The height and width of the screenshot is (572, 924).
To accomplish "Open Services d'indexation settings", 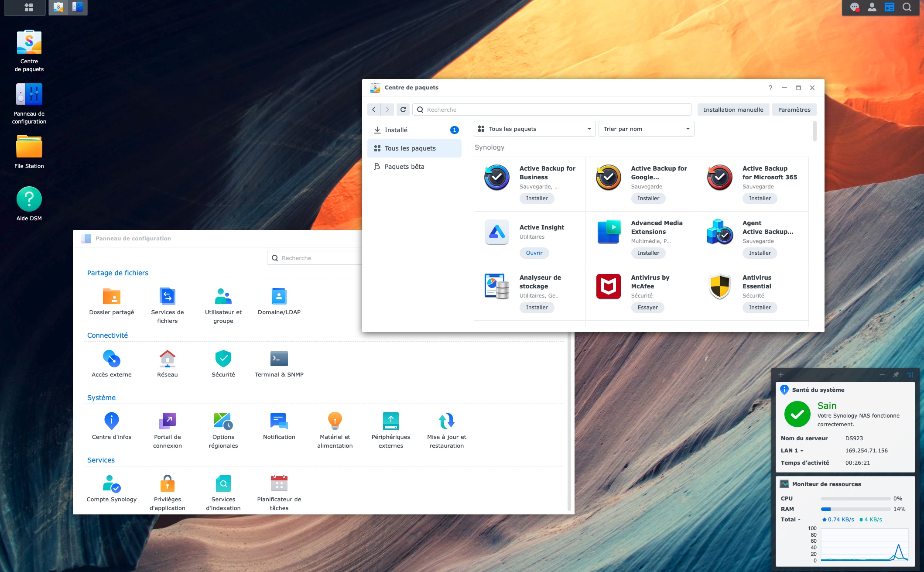I will click(223, 493).
